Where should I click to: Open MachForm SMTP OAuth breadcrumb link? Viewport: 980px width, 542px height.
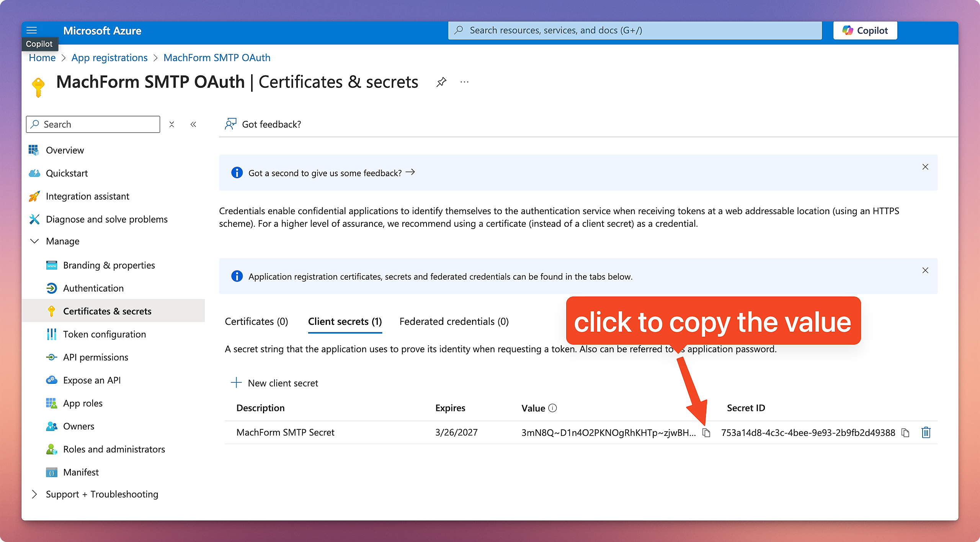[217, 58]
